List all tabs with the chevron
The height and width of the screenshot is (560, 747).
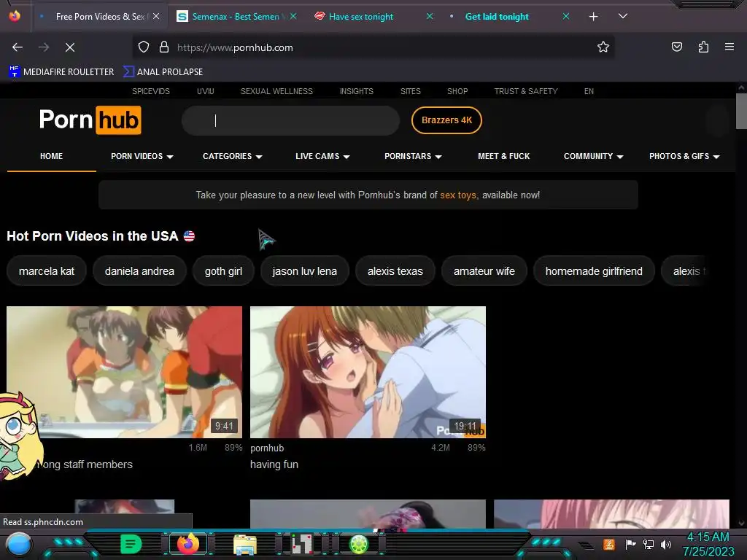(623, 16)
